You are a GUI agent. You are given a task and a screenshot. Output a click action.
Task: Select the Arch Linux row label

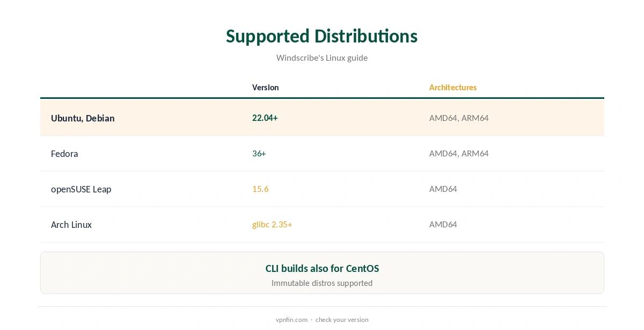coord(71,225)
